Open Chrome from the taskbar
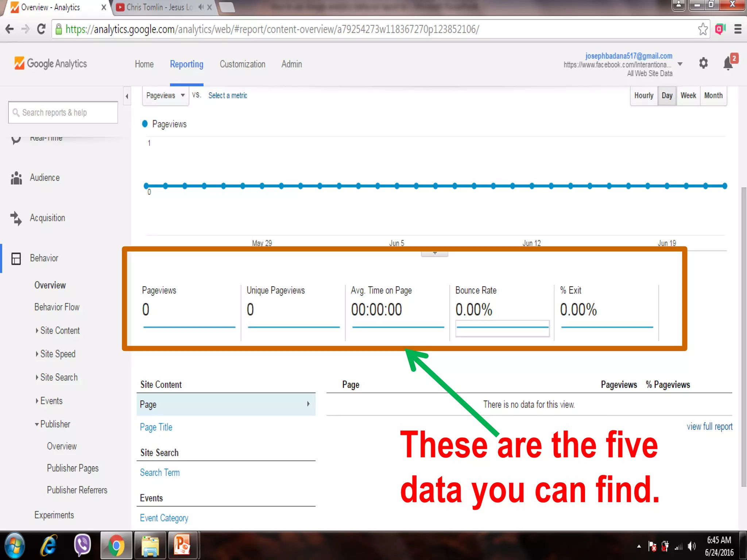The width and height of the screenshot is (747, 560). 116,546
